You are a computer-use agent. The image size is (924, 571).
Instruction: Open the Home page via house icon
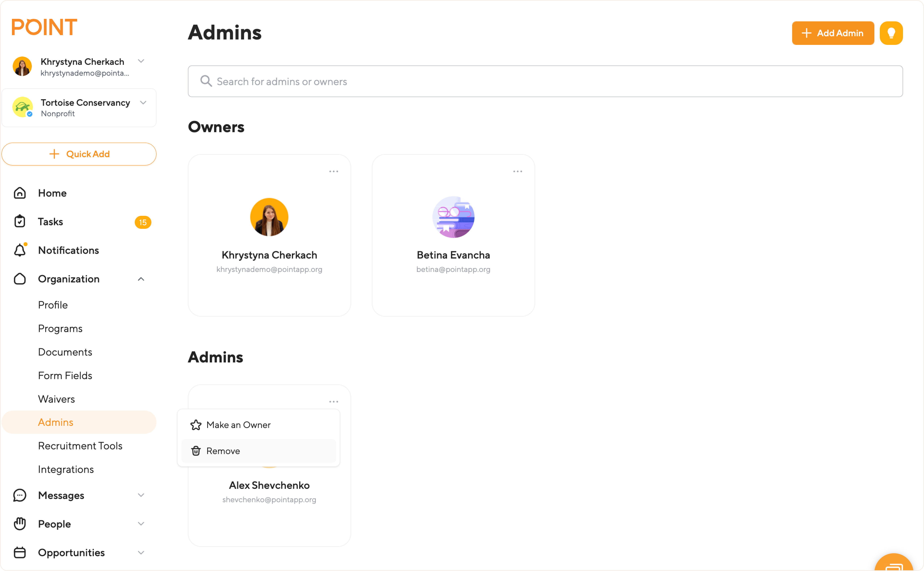20,193
